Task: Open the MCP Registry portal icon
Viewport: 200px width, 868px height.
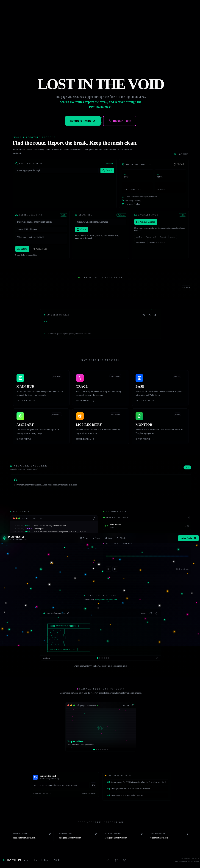Action: [80, 416]
